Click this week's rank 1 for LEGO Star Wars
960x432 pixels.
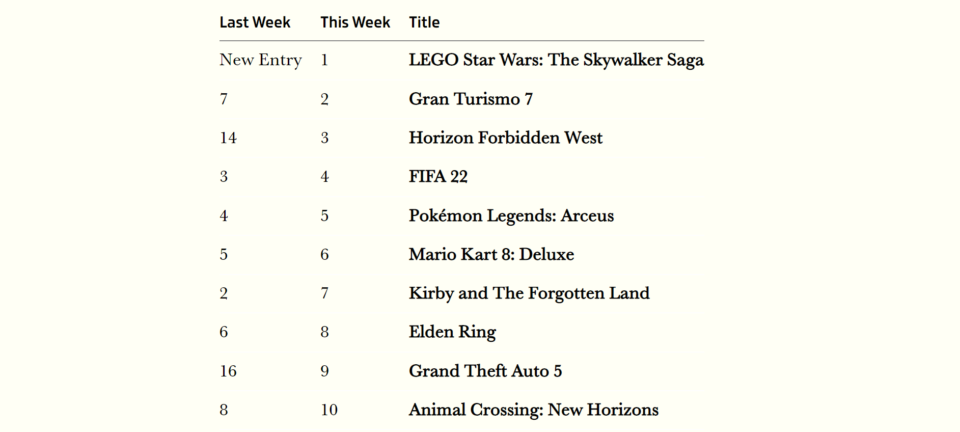click(324, 60)
